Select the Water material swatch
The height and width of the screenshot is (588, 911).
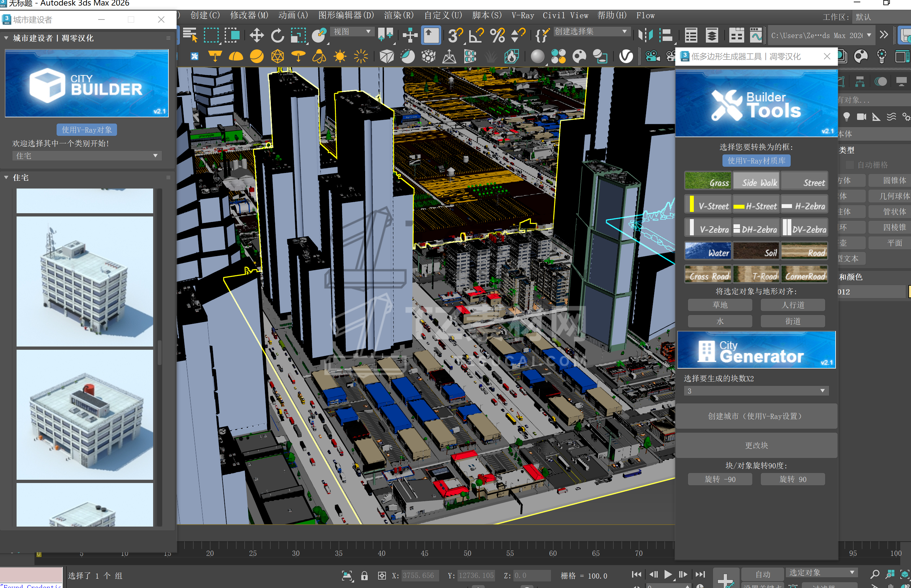pyautogui.click(x=707, y=251)
